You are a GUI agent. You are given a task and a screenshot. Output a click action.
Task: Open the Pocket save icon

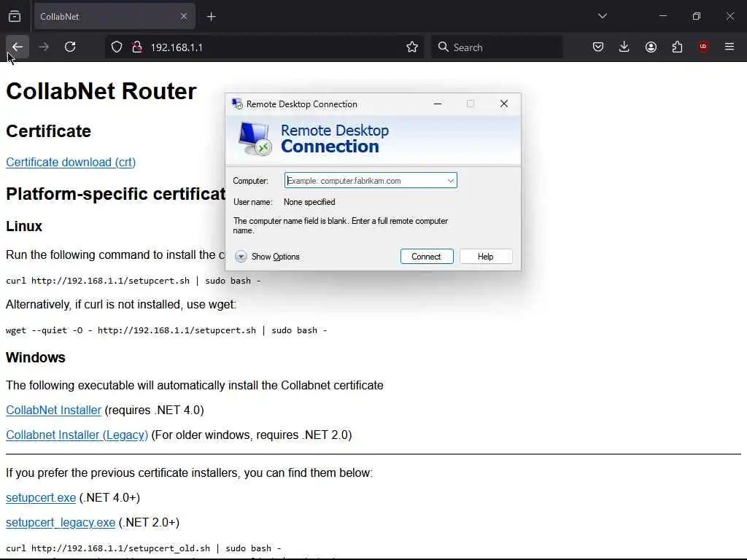[x=598, y=47]
